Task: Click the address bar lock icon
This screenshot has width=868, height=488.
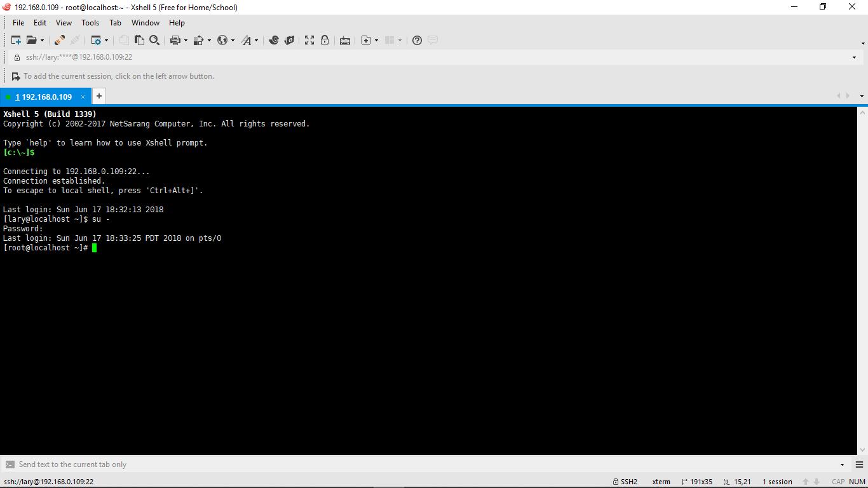Action: click(x=17, y=57)
